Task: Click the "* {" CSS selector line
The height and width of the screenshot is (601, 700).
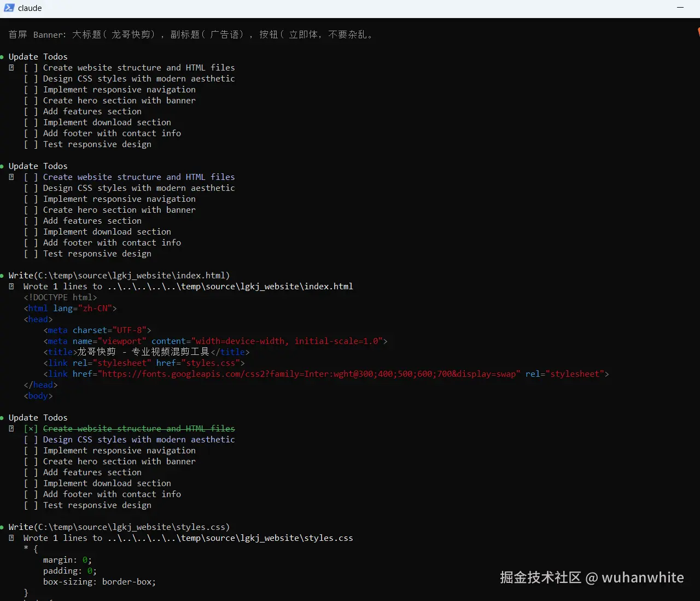Action: coord(31,549)
